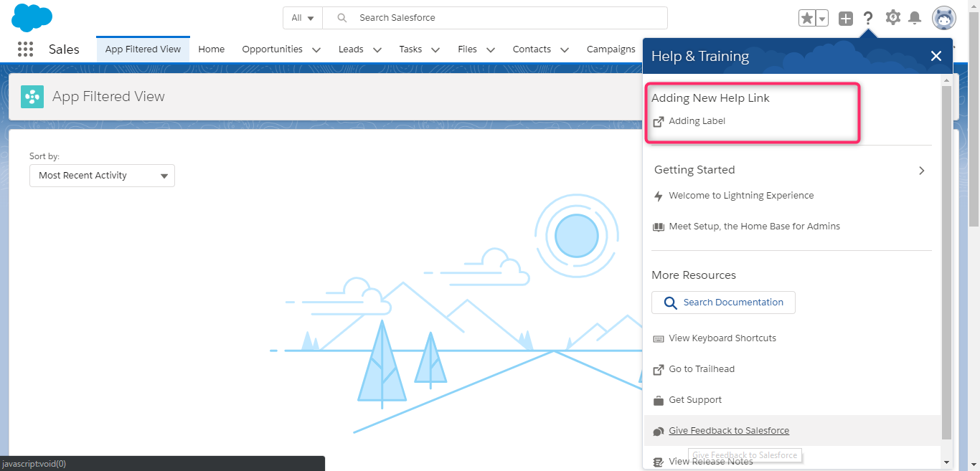Click the Getting Started heading
Screen dimensions: 980x471
coord(694,170)
